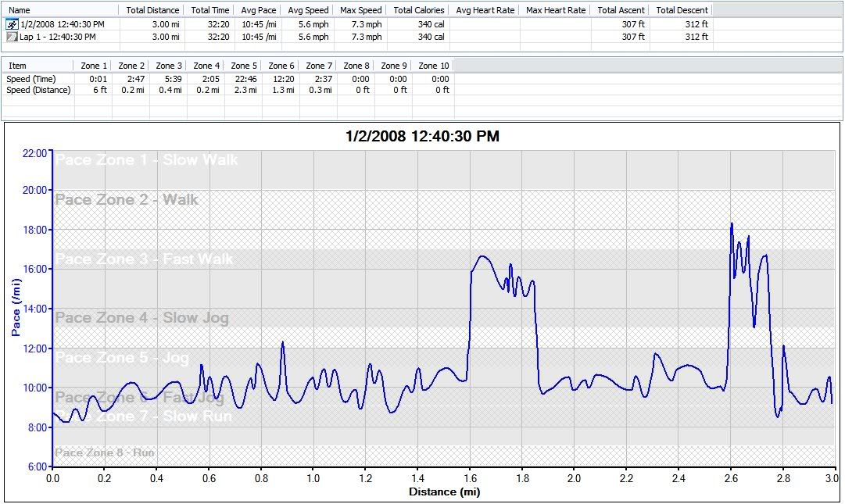Viewport: 845px width, 504px height.
Task: Click the Distance (mi) horizontal axis label
Action: [444, 492]
